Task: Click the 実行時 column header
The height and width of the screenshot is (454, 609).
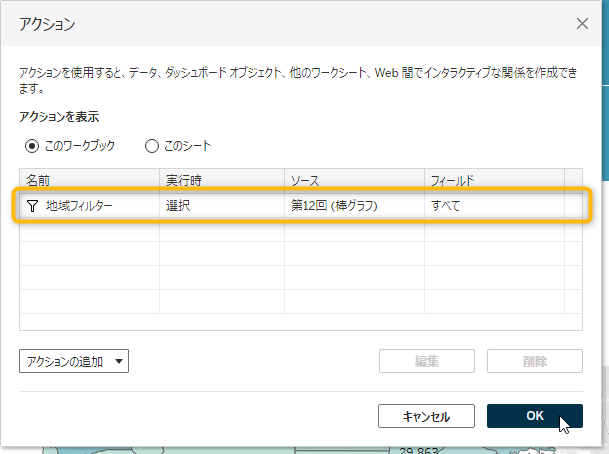Action: point(222,179)
